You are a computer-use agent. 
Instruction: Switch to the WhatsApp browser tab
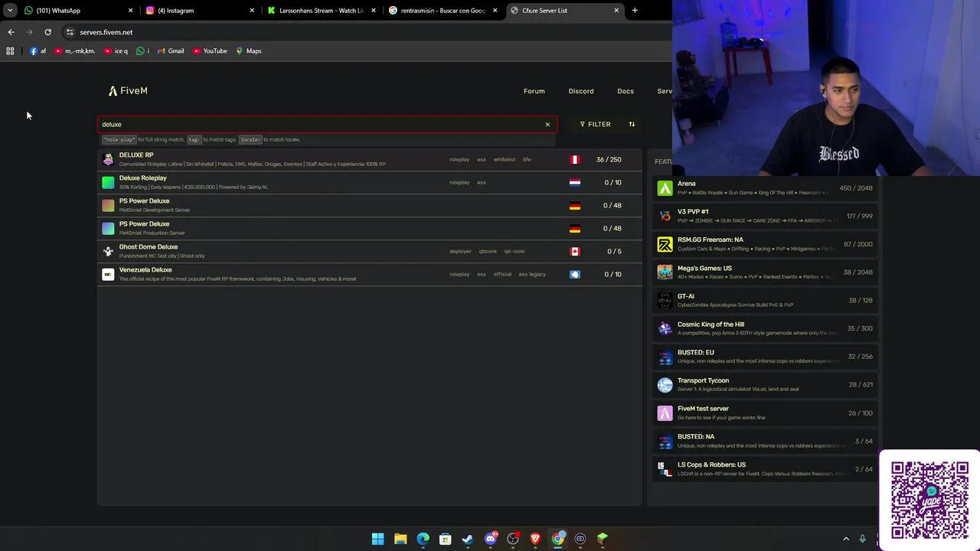pyautogui.click(x=77, y=11)
